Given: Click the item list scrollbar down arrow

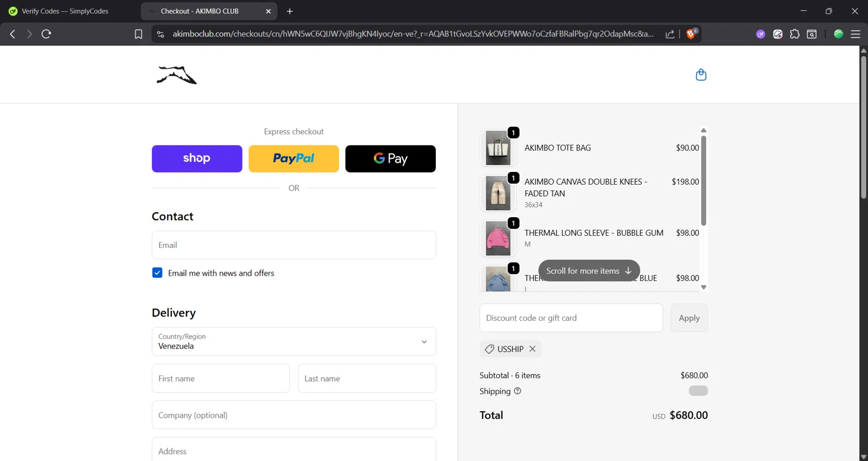Looking at the screenshot, I should pos(704,287).
